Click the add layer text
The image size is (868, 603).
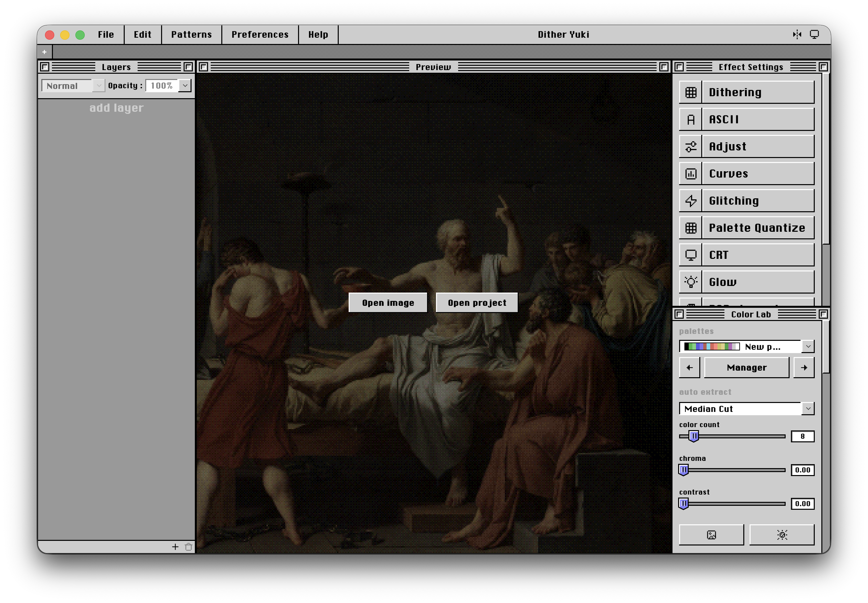(x=116, y=108)
